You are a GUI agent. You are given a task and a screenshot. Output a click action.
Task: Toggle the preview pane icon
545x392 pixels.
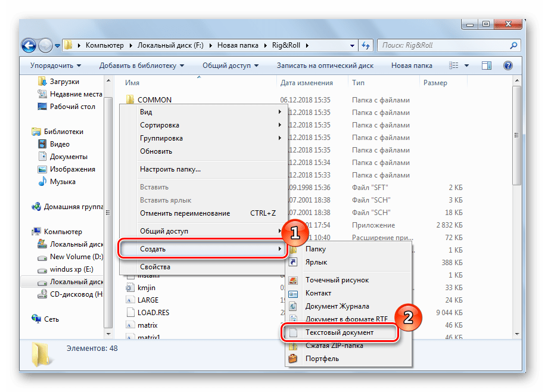(x=487, y=66)
